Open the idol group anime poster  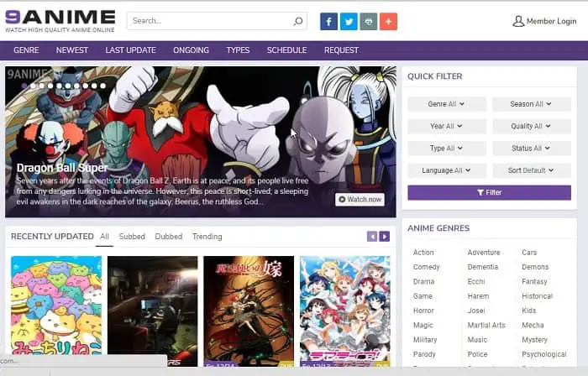[x=345, y=311]
